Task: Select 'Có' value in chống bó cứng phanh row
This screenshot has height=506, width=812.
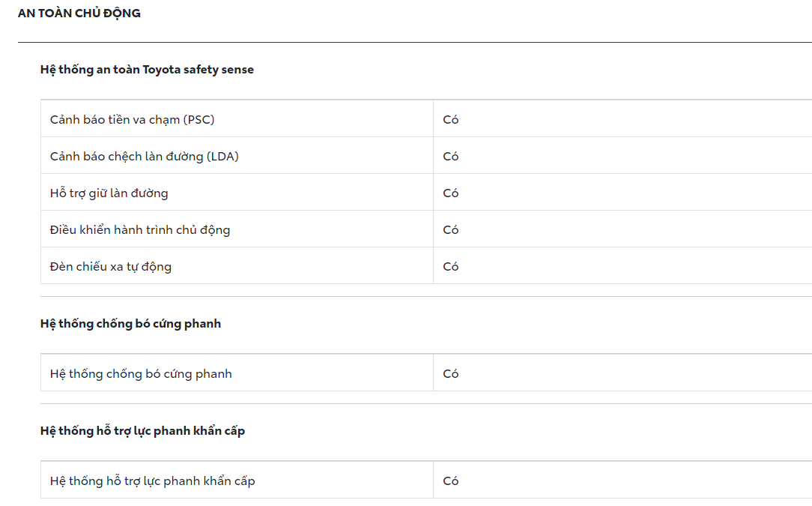Action: click(x=450, y=373)
